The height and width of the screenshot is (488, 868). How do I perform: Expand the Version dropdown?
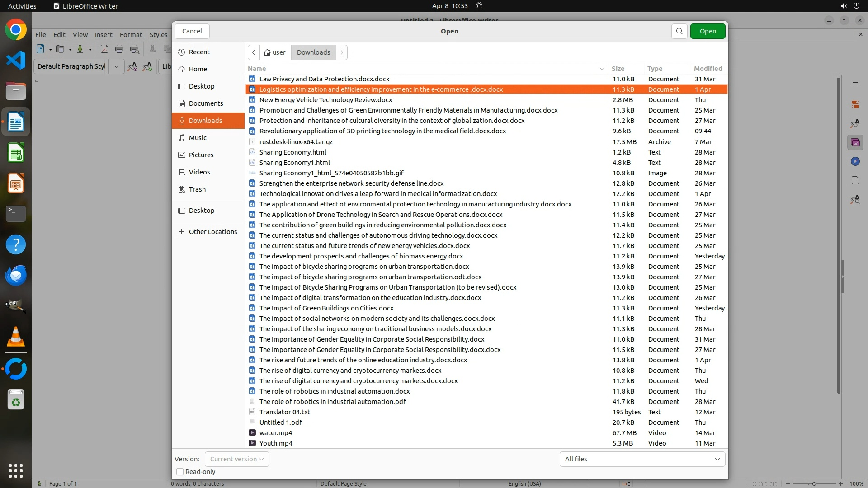237,459
